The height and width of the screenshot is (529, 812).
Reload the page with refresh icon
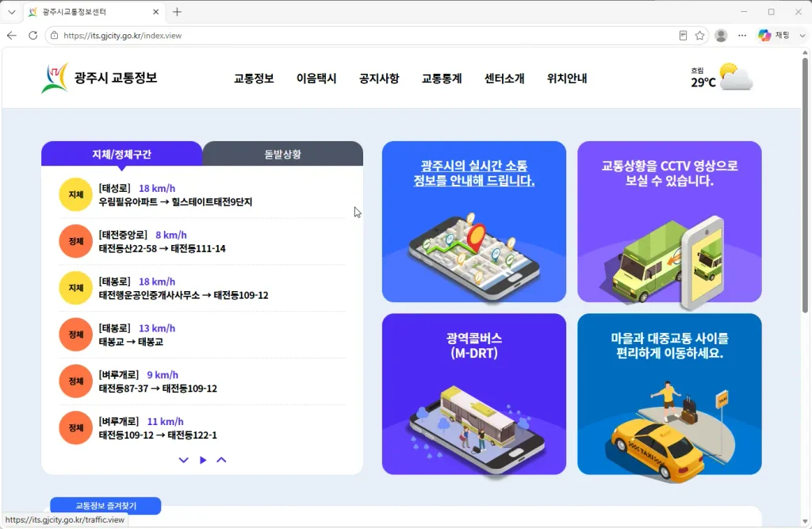click(33, 35)
